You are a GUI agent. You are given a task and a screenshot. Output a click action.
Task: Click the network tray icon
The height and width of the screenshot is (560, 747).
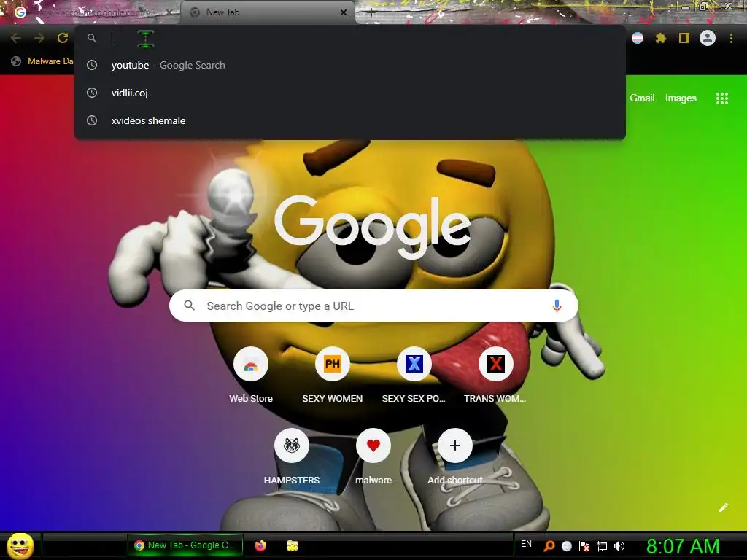tap(602, 546)
